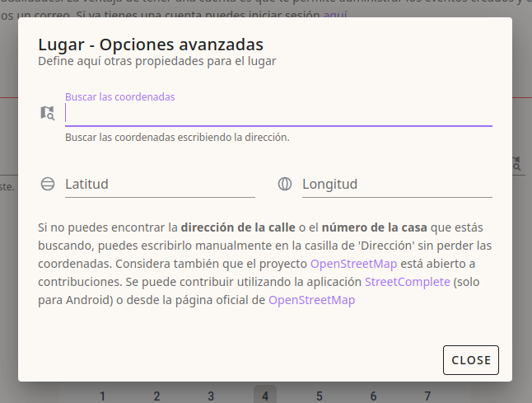The image size is (532, 403).
Task: Pick day 3 in the calendar
Action: pyautogui.click(x=211, y=396)
